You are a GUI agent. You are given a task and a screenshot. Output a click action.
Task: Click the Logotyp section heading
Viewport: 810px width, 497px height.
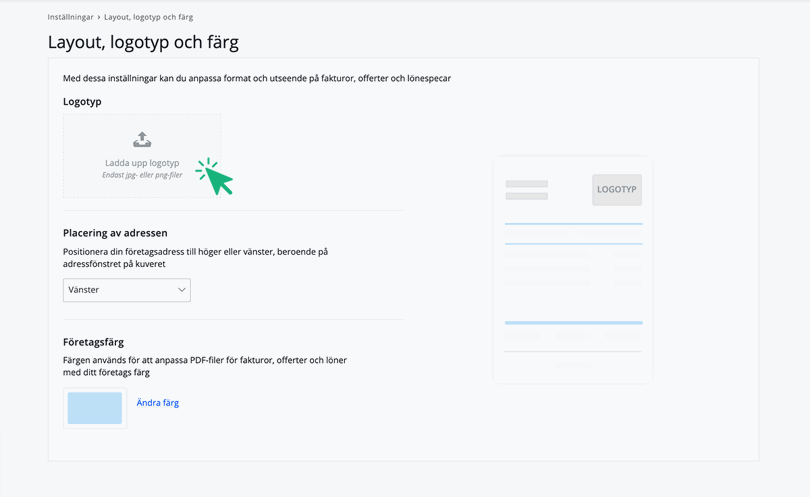point(82,102)
